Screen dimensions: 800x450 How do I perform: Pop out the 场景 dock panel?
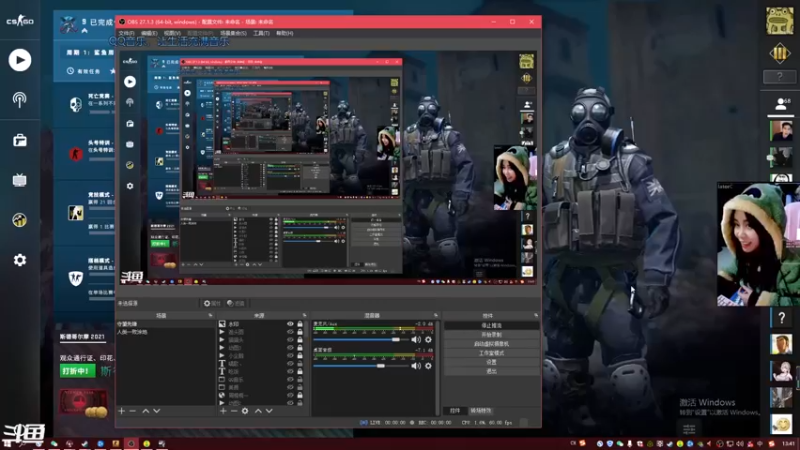pos(211,315)
